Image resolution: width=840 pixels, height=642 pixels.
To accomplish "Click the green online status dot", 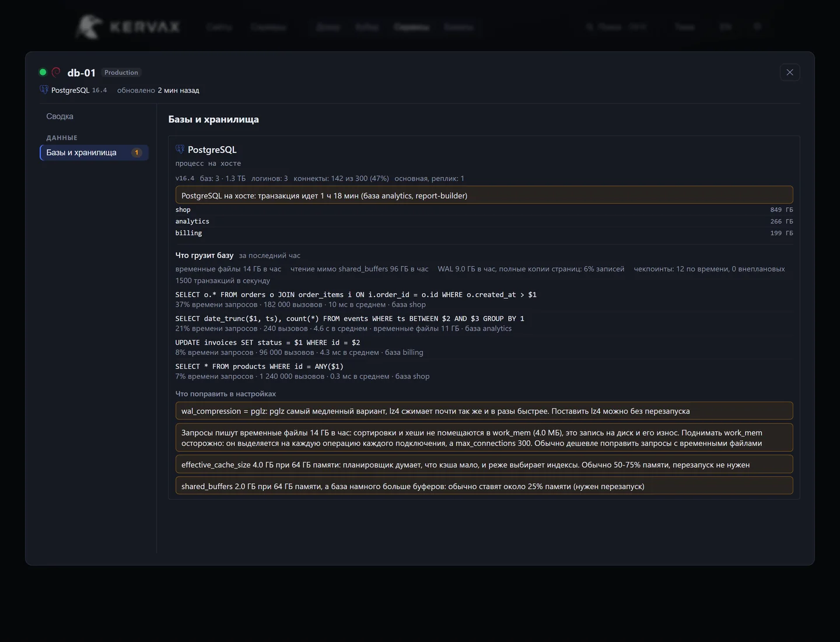I will click(43, 72).
